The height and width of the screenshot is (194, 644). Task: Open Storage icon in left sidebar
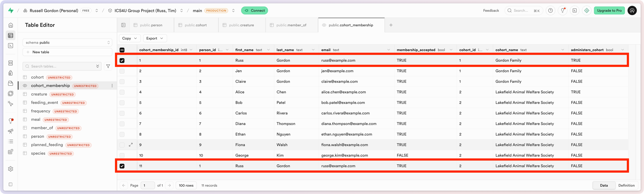(x=11, y=83)
